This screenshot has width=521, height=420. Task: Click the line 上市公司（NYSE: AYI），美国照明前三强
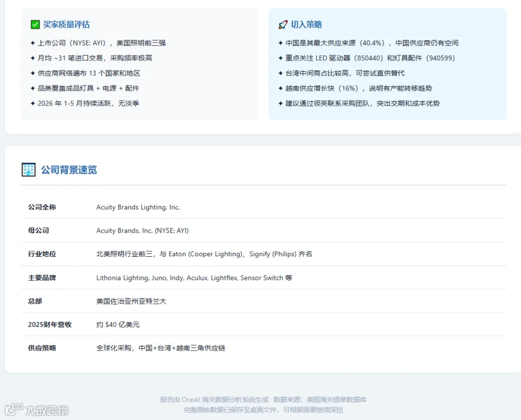click(102, 43)
